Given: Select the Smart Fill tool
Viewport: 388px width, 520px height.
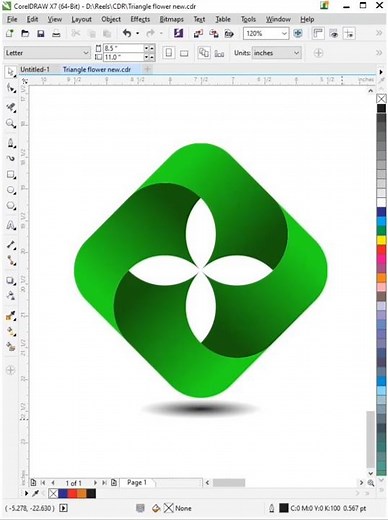Looking at the screenshot, I should click(x=11, y=347).
